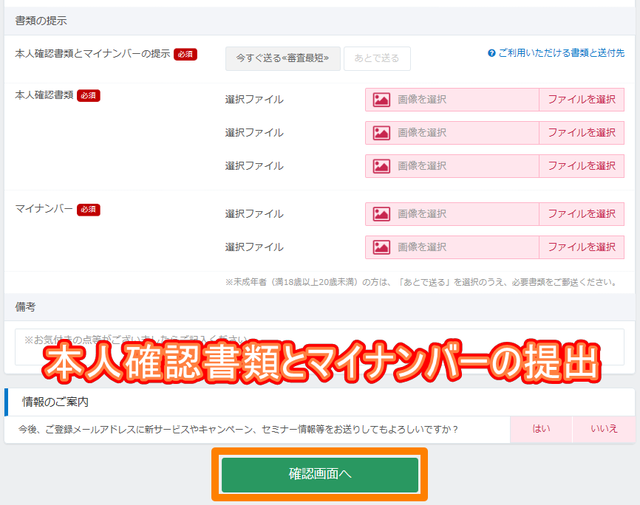The height and width of the screenshot is (505, 640).
Task: Click the 必須 badge beside マイナンバー label
Action: pyautogui.click(x=89, y=210)
